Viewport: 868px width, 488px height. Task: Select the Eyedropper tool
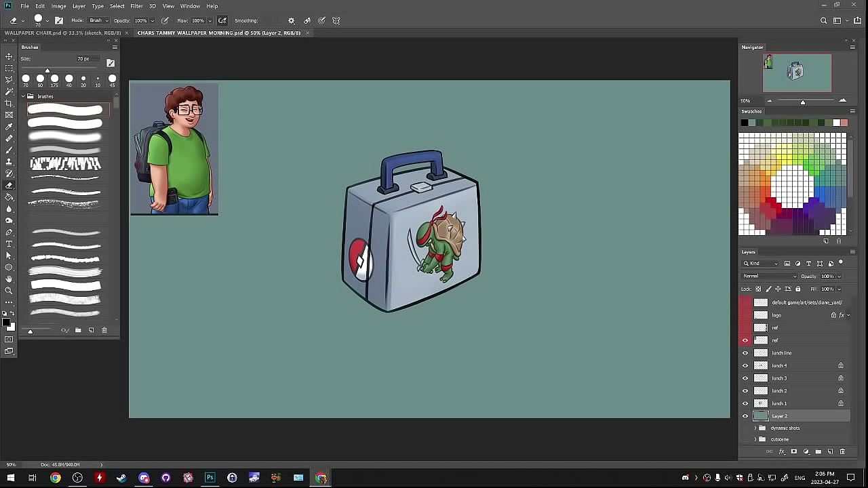coord(9,127)
